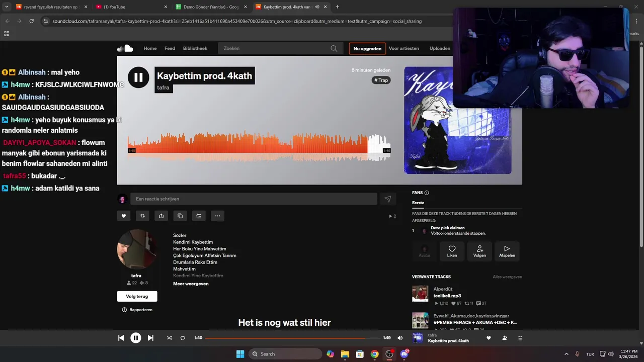Click the Alperdüt artist name
Screen dimensions: 644x362
tap(443, 289)
